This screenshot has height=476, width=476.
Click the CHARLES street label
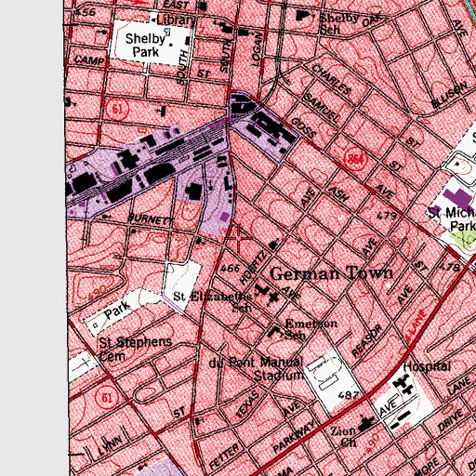[332, 79]
